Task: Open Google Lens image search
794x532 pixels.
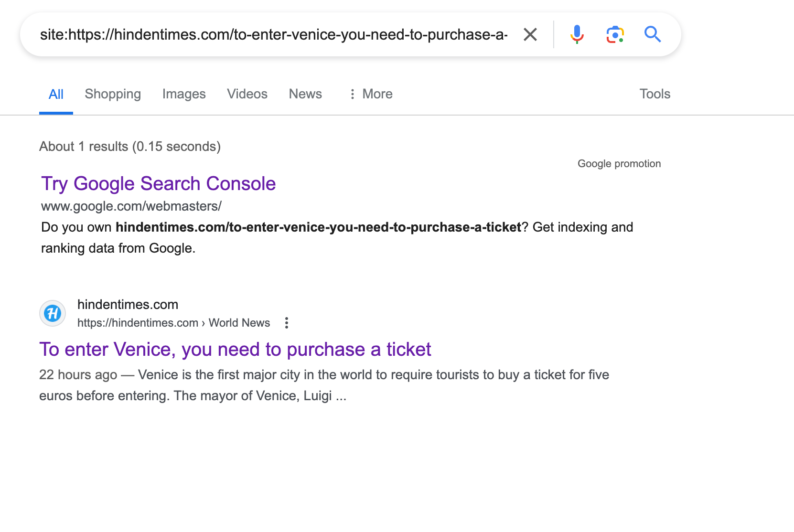Action: click(615, 34)
